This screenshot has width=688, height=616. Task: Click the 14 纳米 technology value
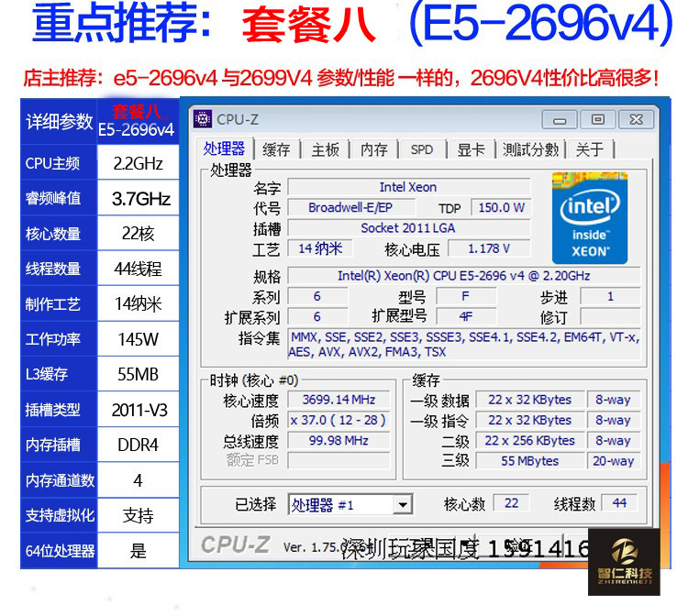tap(320, 248)
